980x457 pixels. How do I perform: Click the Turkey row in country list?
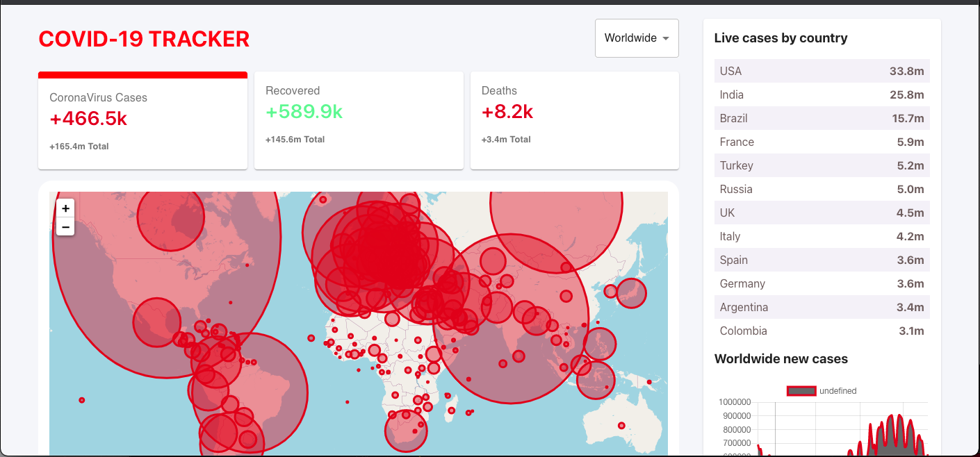822,165
